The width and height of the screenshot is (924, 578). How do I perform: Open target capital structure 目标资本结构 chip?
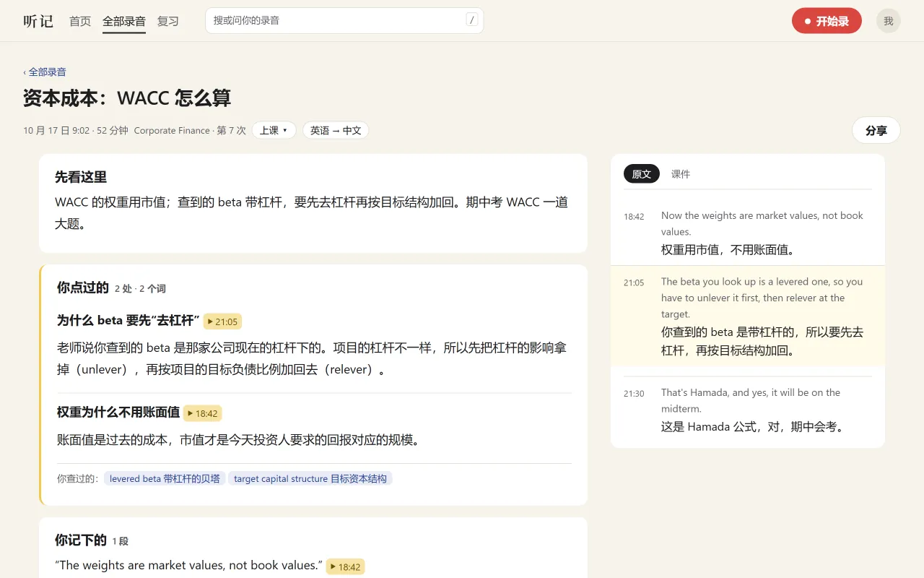tap(310, 478)
